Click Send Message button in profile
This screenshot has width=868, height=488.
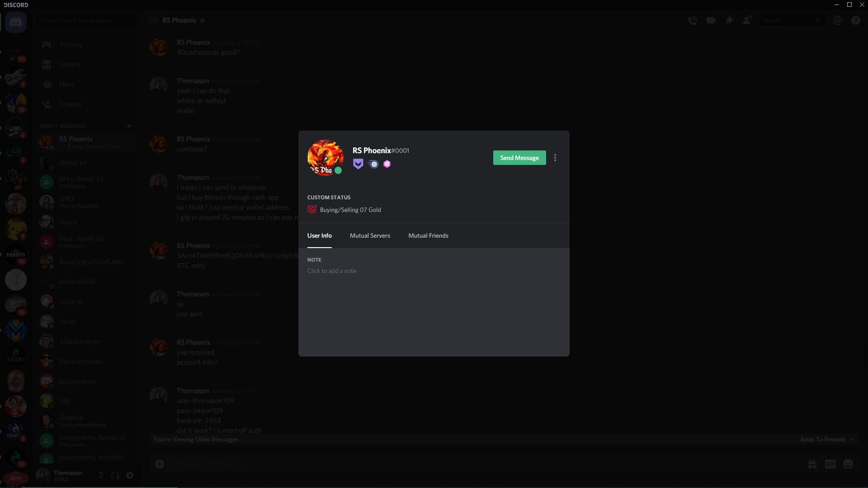[519, 158]
